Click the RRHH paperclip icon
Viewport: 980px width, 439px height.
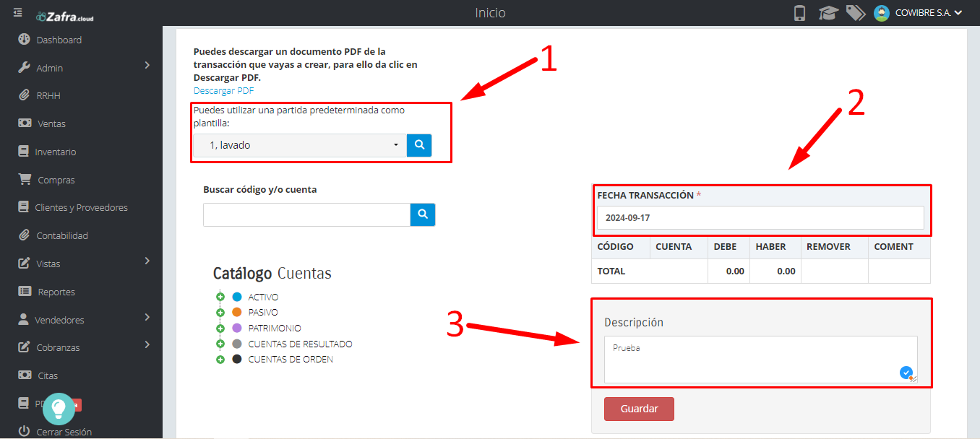click(24, 95)
